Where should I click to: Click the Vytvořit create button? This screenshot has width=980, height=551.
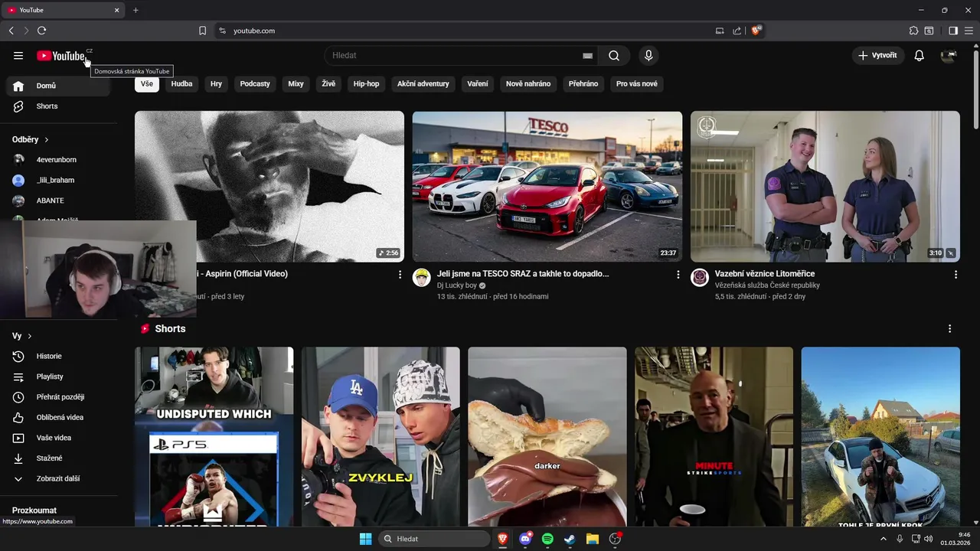[878, 55]
